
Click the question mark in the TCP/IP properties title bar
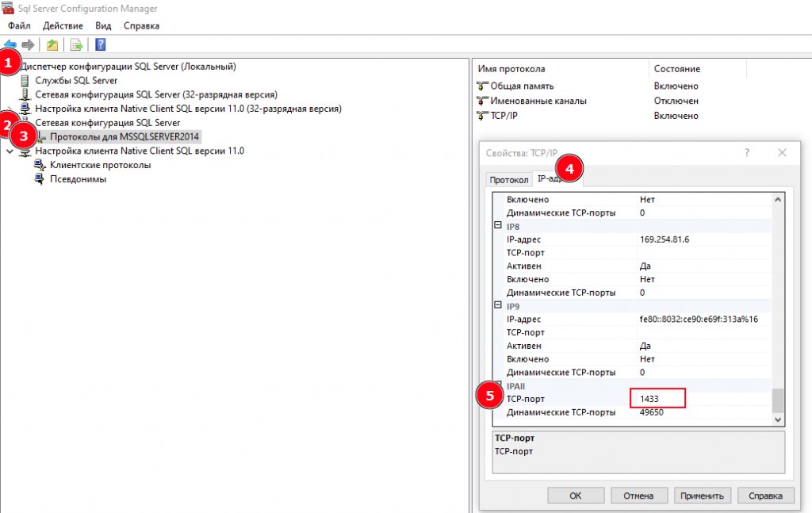point(747,153)
